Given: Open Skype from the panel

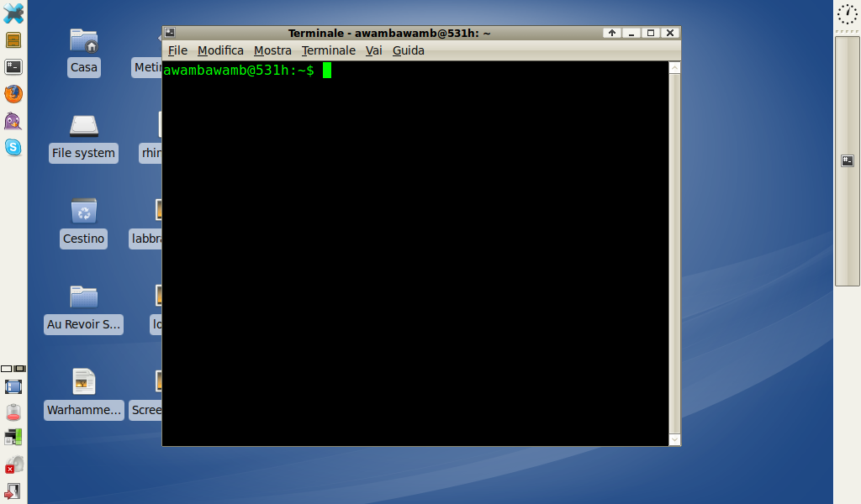Looking at the screenshot, I should 13,147.
